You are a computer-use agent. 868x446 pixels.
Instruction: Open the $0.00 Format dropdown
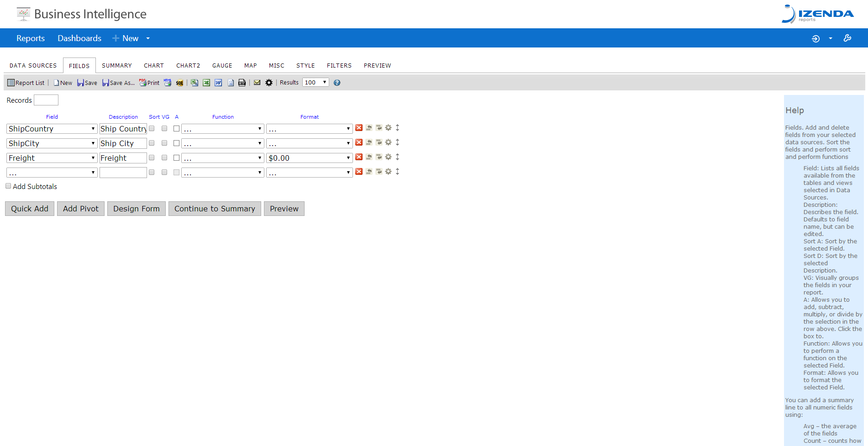pos(310,158)
